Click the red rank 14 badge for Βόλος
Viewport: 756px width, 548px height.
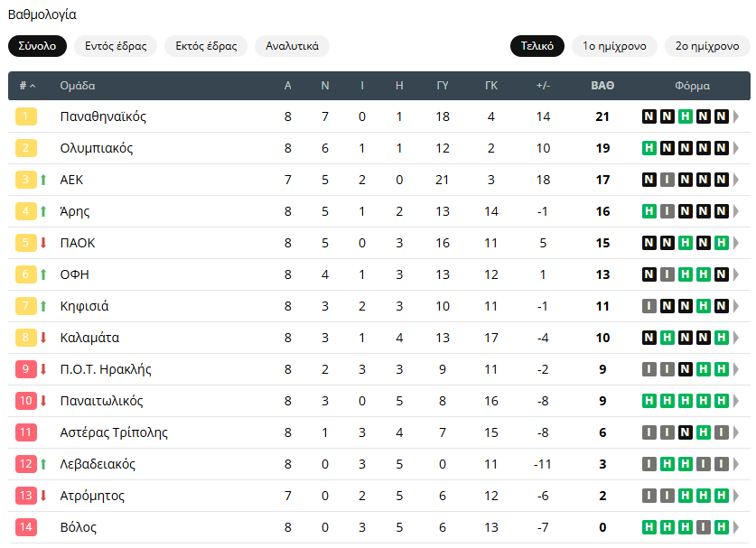point(26,527)
